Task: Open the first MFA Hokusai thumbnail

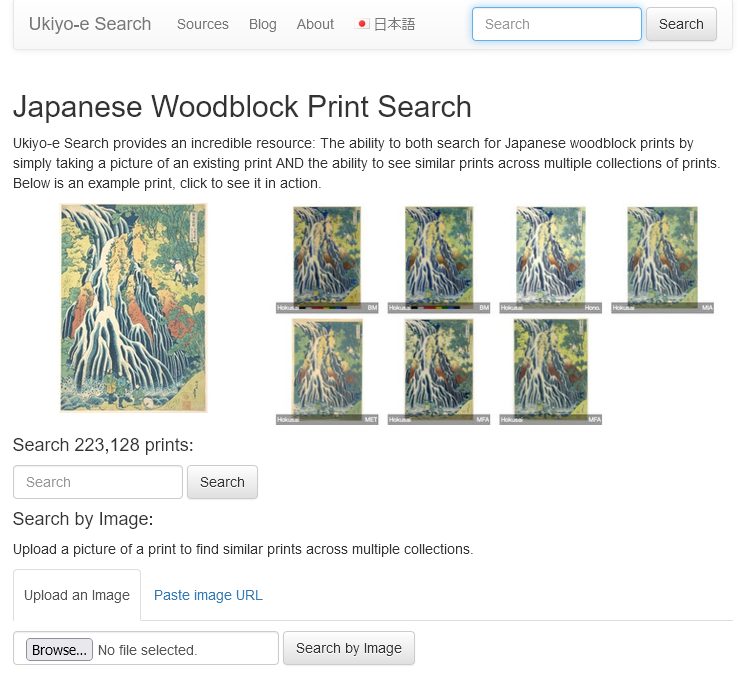Action: [x=439, y=370]
